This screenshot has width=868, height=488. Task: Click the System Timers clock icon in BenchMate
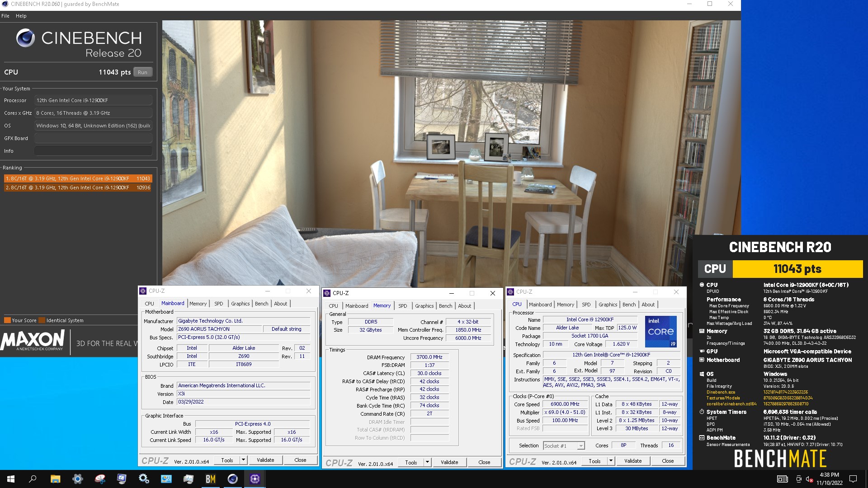[x=702, y=412]
